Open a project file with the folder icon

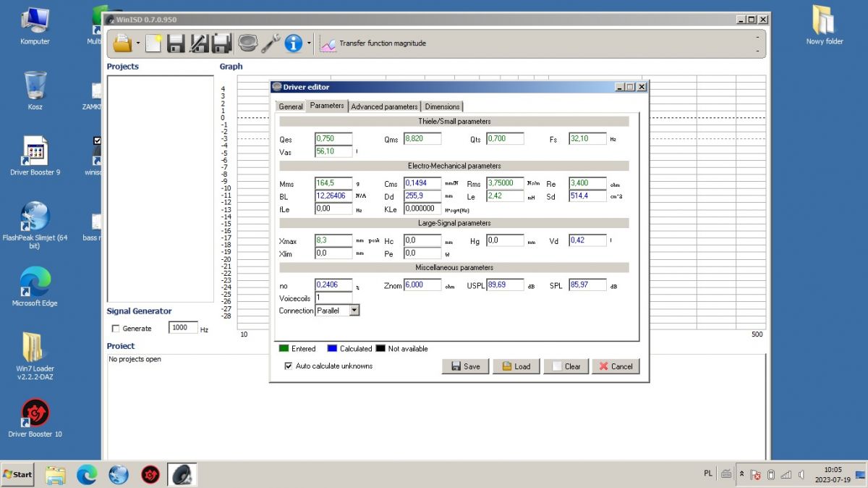[122, 43]
